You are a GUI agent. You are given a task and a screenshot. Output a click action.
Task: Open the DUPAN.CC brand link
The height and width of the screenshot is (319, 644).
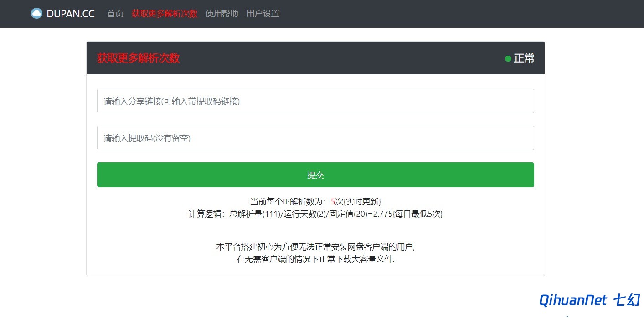(x=63, y=14)
